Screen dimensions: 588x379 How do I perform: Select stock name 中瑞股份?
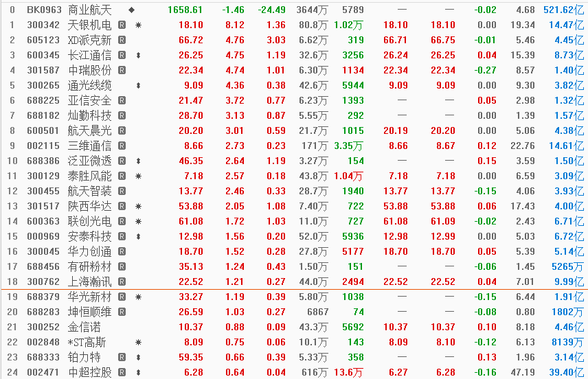pos(89,70)
